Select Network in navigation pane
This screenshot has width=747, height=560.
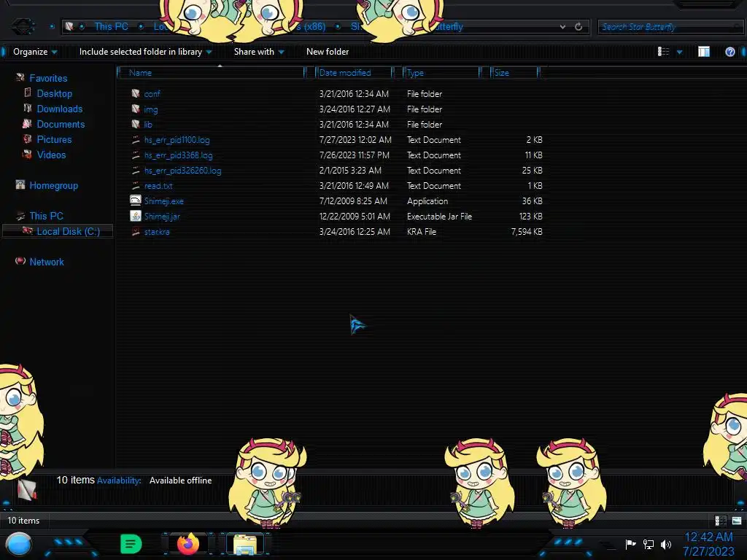pos(47,262)
